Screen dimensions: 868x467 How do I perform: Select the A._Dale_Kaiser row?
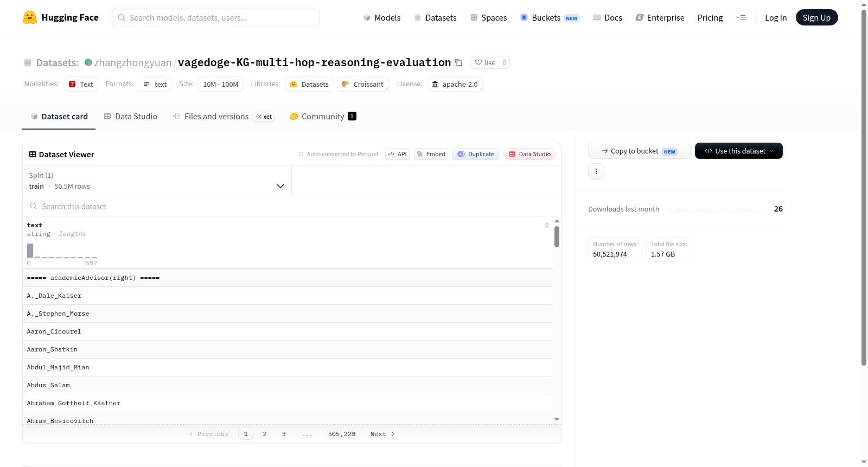[x=288, y=296]
